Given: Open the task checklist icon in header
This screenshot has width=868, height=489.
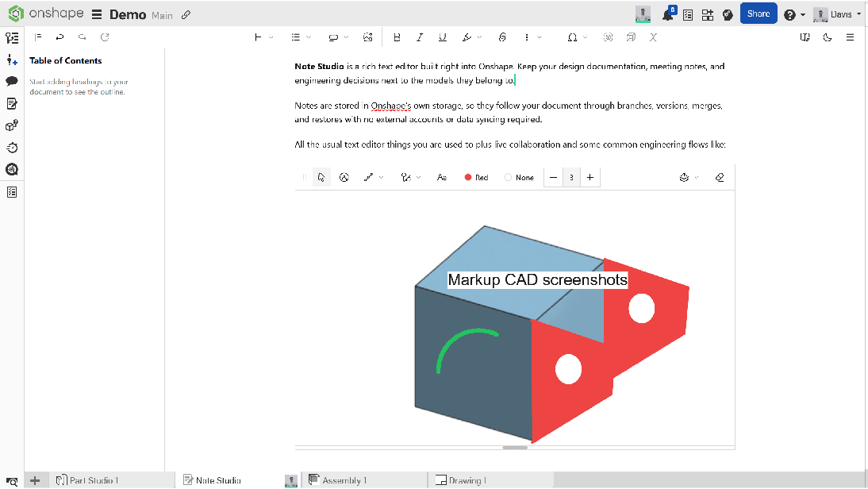Looking at the screenshot, I should [688, 15].
